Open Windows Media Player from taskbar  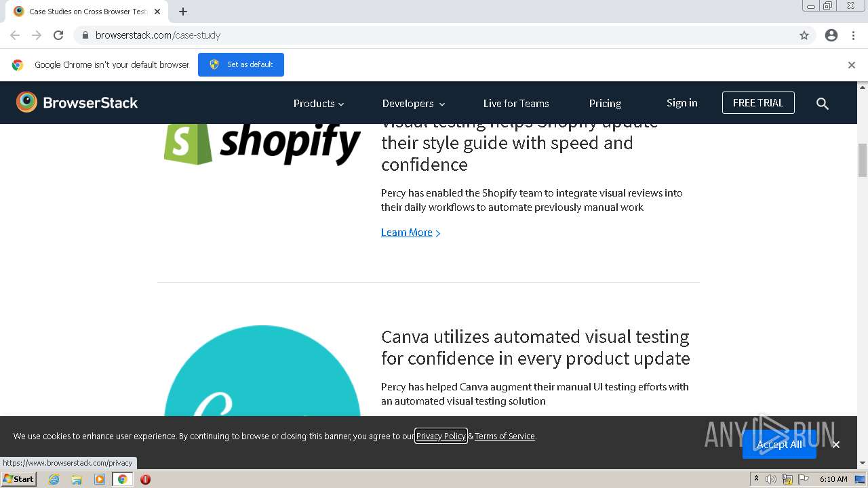click(100, 479)
